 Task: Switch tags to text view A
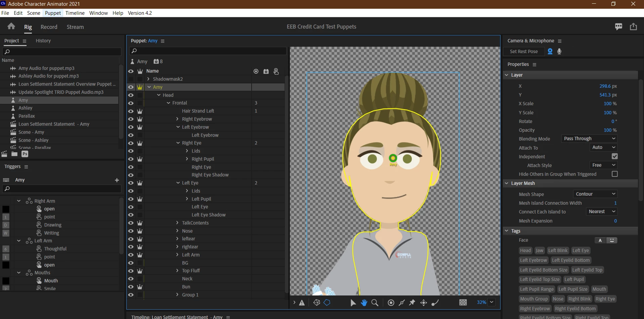(x=600, y=240)
